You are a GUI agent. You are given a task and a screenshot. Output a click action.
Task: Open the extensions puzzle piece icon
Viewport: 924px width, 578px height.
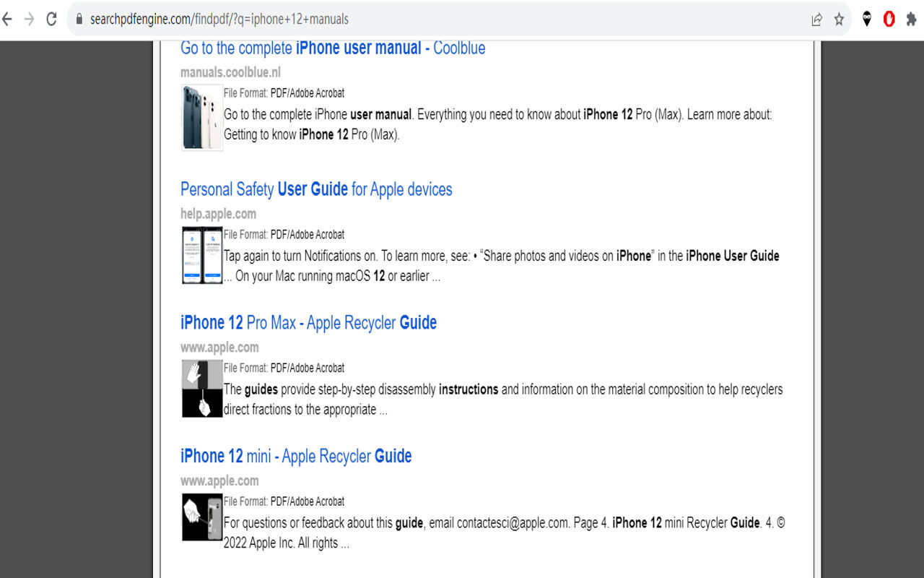[912, 20]
